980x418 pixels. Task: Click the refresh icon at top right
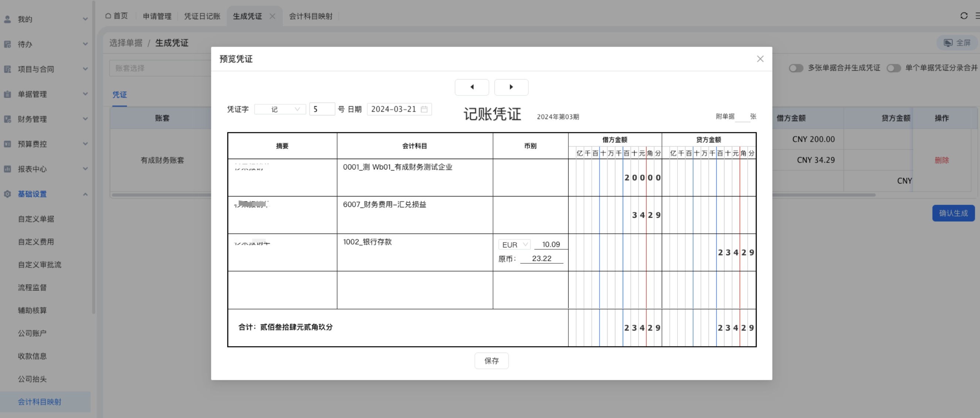964,16
